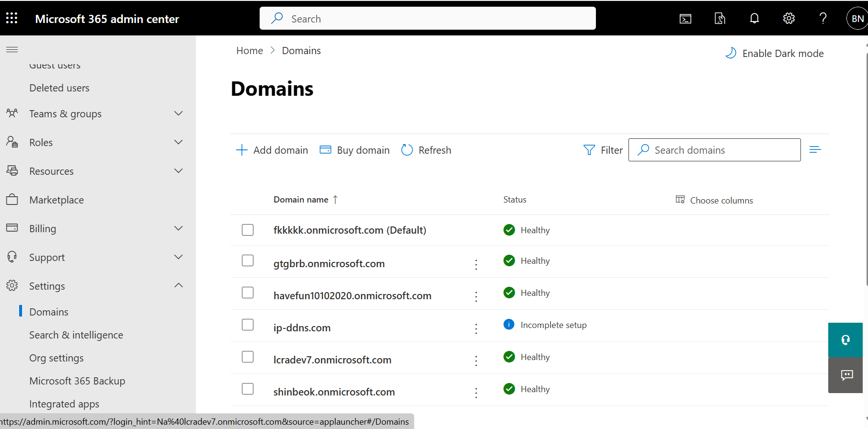Screen dimensions: 868x429
Task: Click the Status column header
Action: 515,200
